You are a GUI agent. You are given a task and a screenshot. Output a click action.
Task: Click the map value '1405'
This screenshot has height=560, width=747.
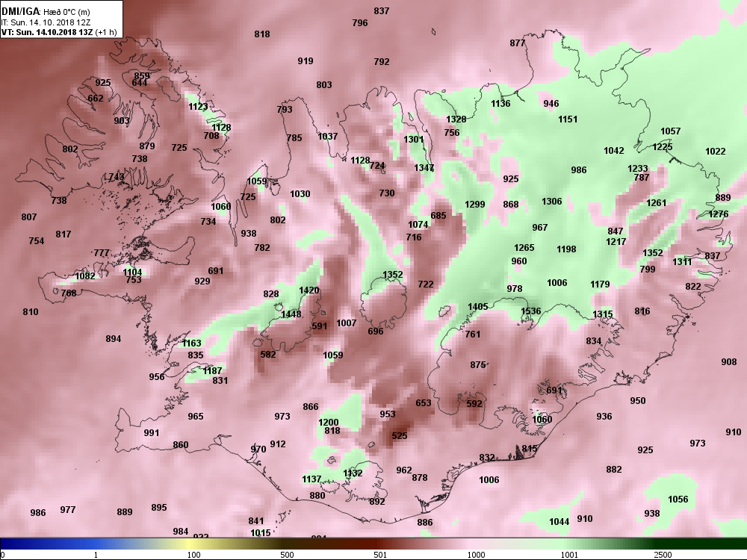(x=478, y=306)
